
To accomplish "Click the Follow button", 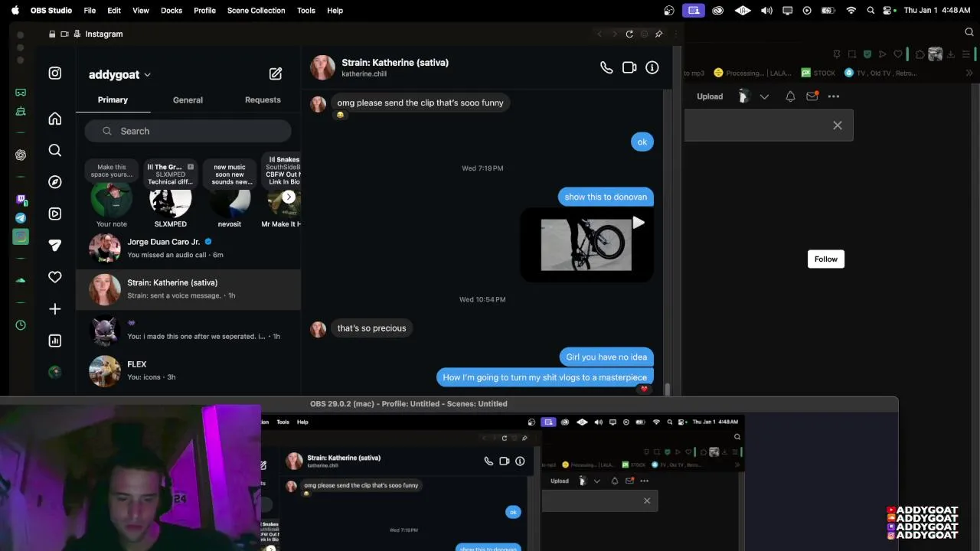I will [826, 259].
